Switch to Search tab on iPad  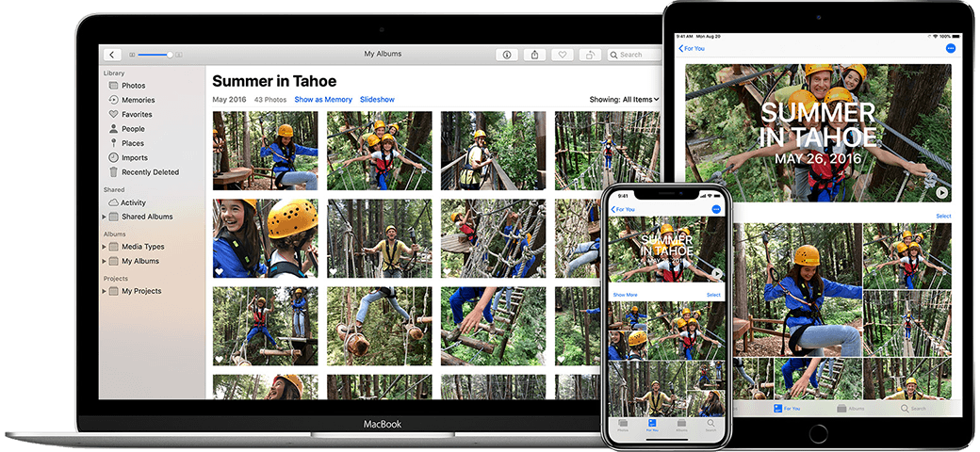point(913,409)
